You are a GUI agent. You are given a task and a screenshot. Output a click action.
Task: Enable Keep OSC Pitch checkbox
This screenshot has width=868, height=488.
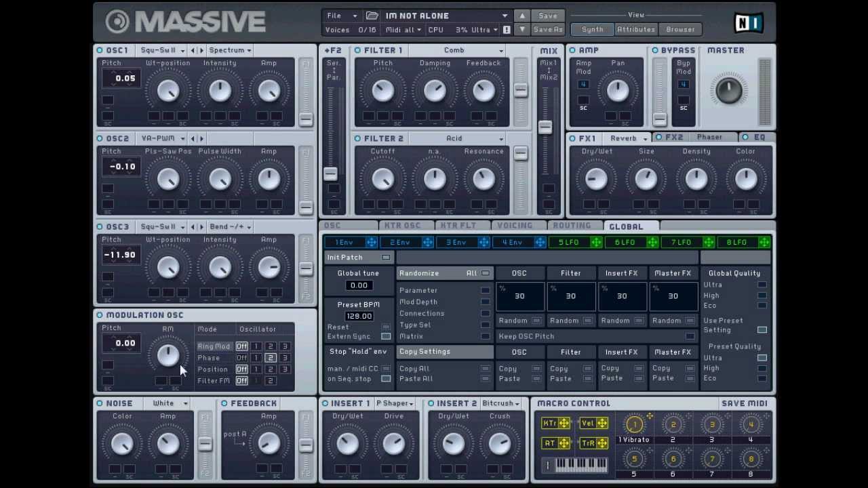coord(690,336)
